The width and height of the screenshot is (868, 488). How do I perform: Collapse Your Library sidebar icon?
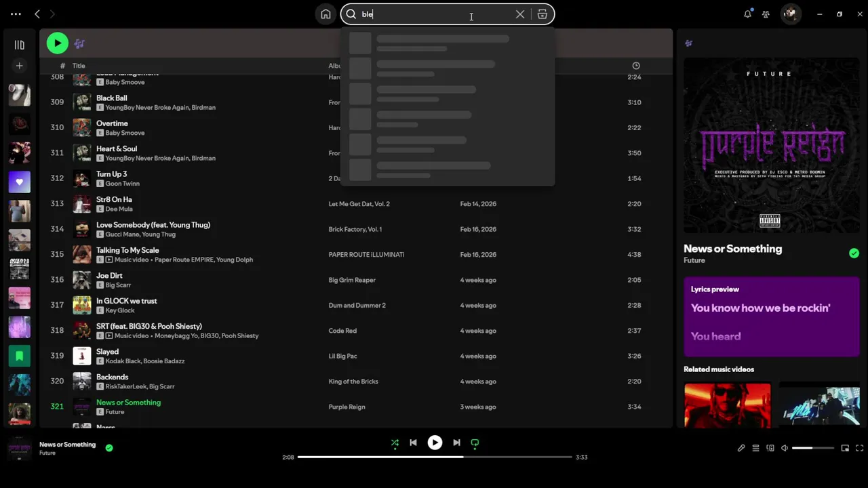tap(19, 45)
